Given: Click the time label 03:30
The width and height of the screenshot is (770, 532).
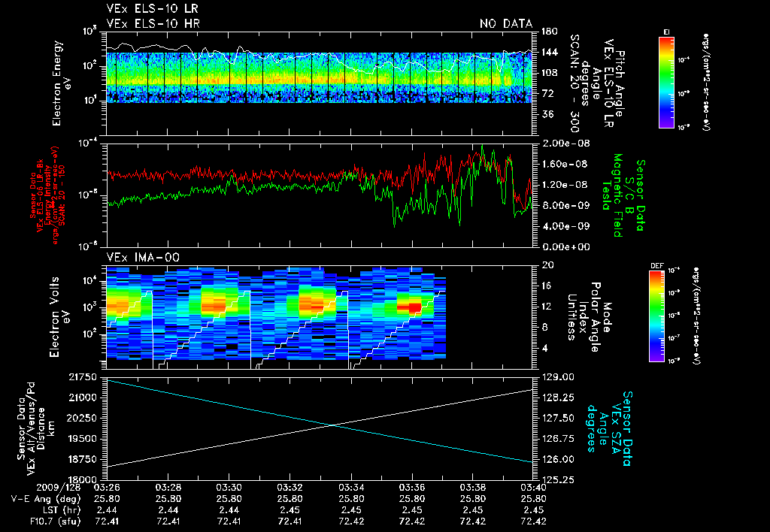Looking at the screenshot, I should coord(229,488).
